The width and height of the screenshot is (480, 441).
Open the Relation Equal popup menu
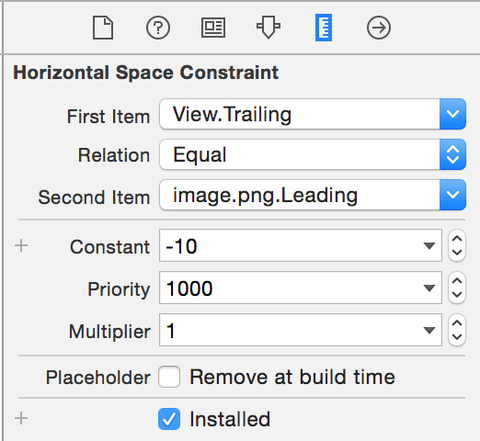313,155
